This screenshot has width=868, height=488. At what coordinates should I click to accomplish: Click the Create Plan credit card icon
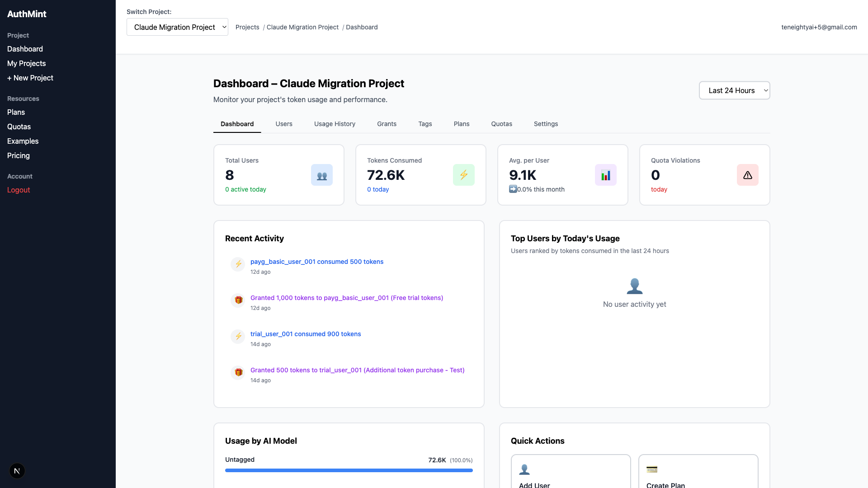652,469
